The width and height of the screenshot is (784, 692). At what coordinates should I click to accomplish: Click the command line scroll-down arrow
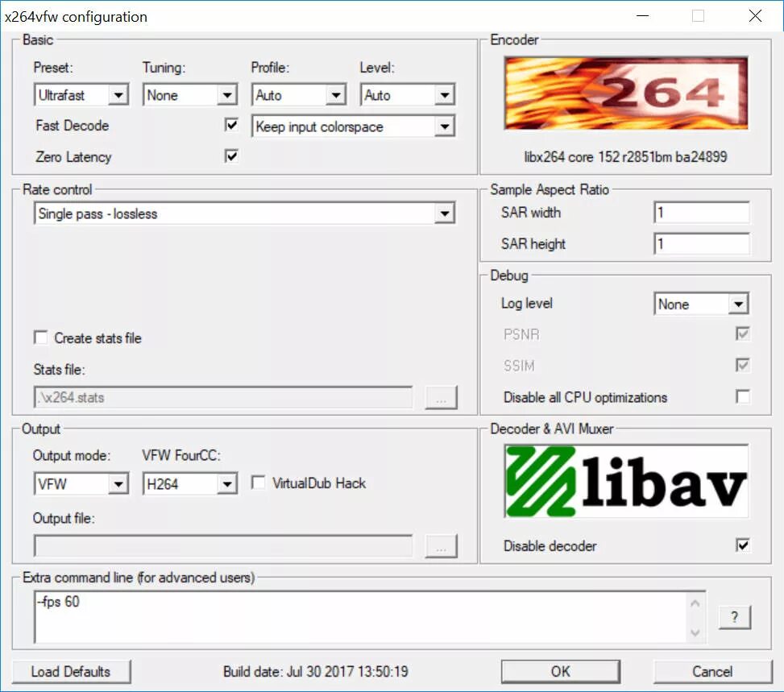coord(695,632)
